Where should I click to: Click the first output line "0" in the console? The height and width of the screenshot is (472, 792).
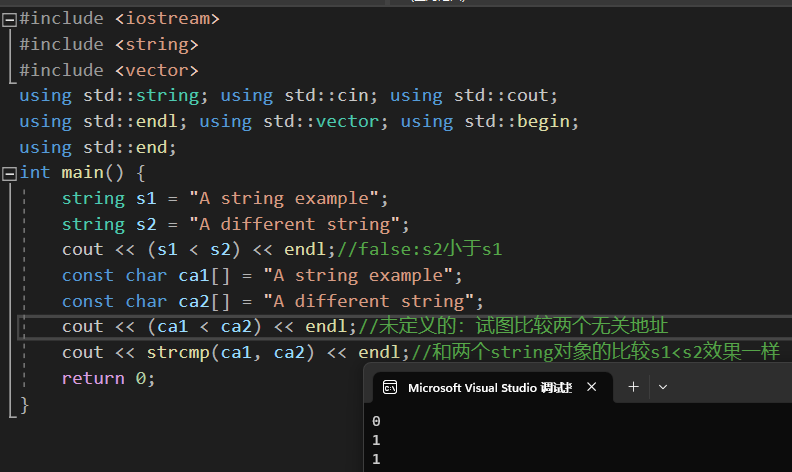coord(376,421)
